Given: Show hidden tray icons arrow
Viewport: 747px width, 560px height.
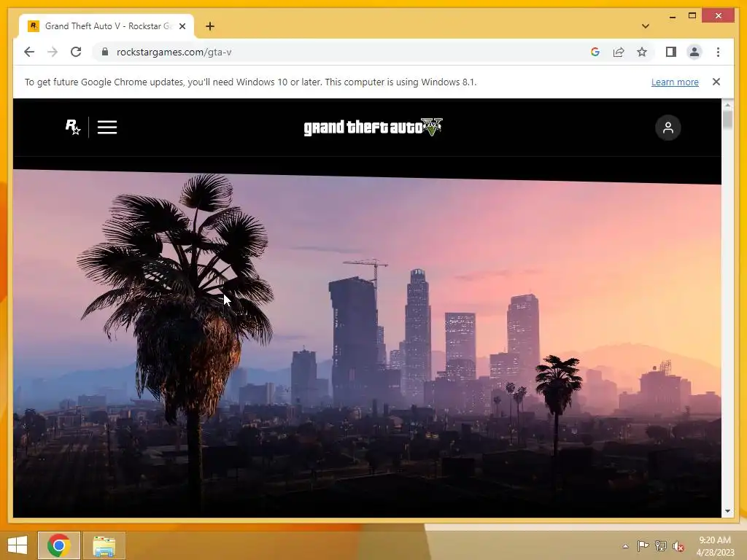Looking at the screenshot, I should point(625,546).
